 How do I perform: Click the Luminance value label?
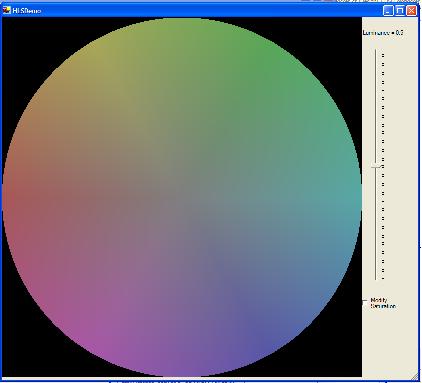pos(383,33)
